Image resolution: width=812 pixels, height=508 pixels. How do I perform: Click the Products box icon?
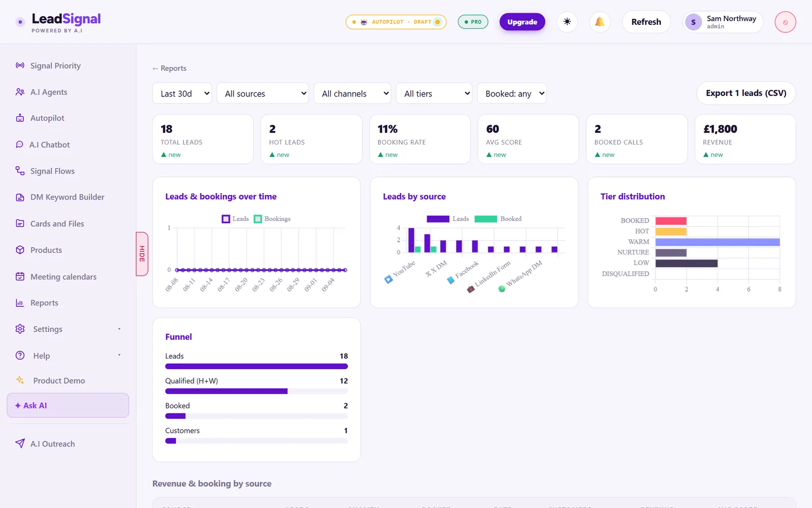[x=20, y=250]
